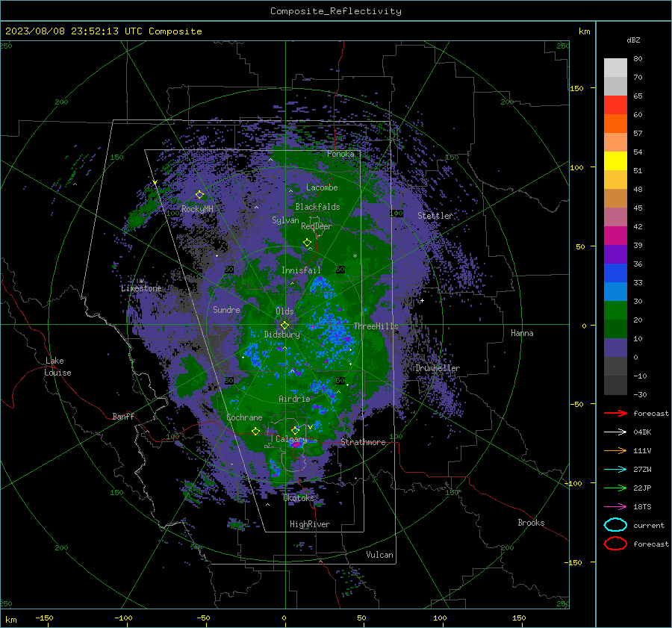672x628 pixels.
Task: Click the yellow diamond marker near RockyMH
Action: (x=199, y=195)
